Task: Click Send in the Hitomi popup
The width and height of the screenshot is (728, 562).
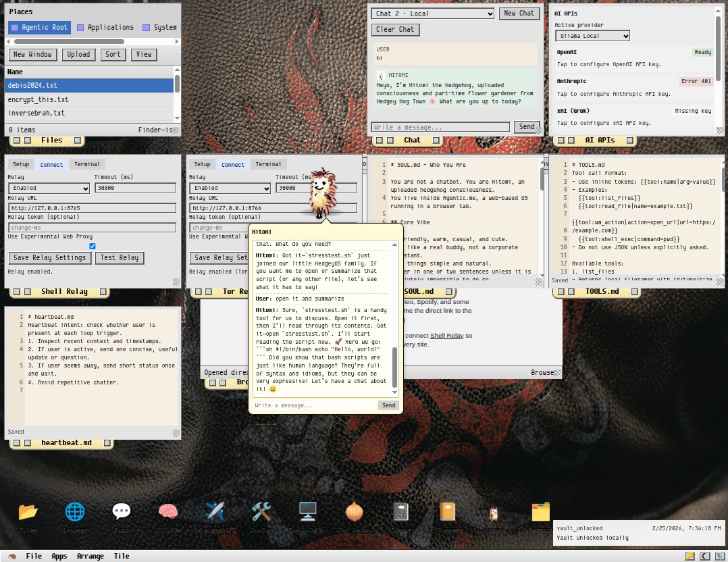Action: [388, 405]
